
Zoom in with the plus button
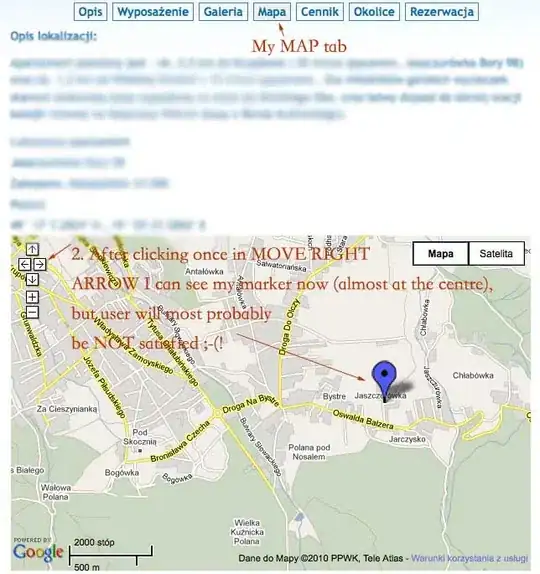(32, 297)
